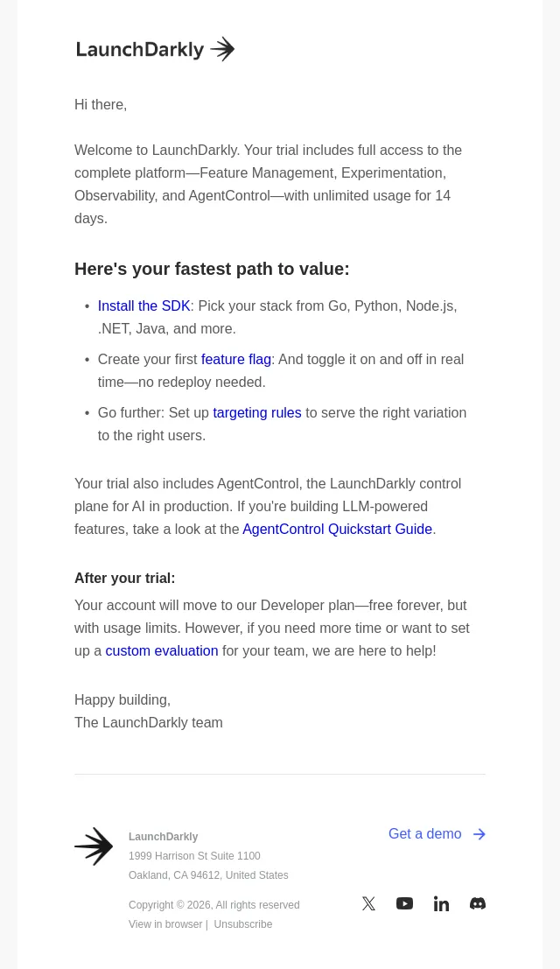
Task: Follow the feature flag link
Action: tap(236, 359)
